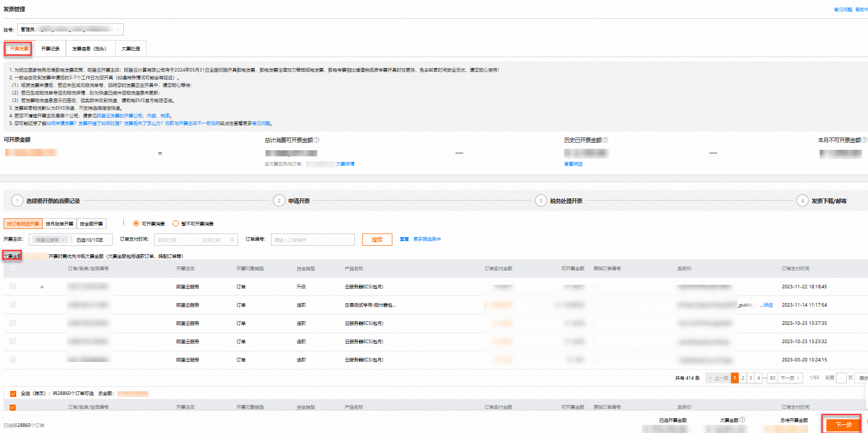The width and height of the screenshot is (868, 433).
Task: Remove 阿里云服务 tag with x icon
Action: [x=63, y=240]
